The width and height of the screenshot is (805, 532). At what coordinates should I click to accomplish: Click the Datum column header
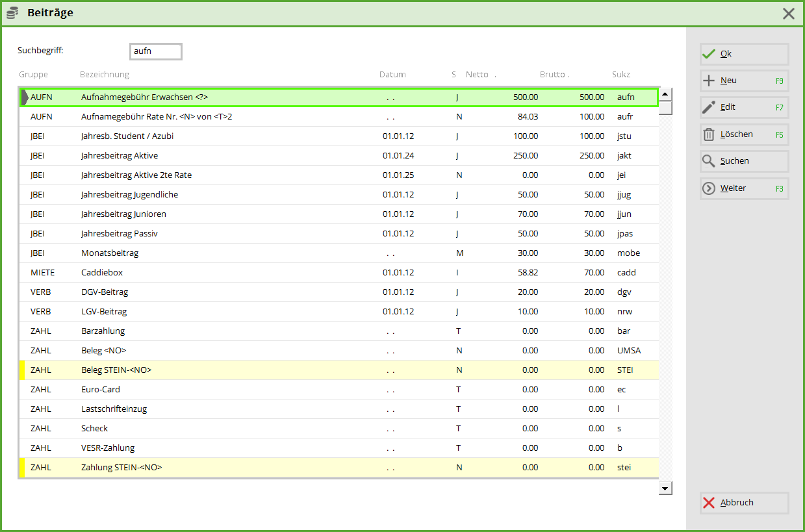pyautogui.click(x=392, y=75)
